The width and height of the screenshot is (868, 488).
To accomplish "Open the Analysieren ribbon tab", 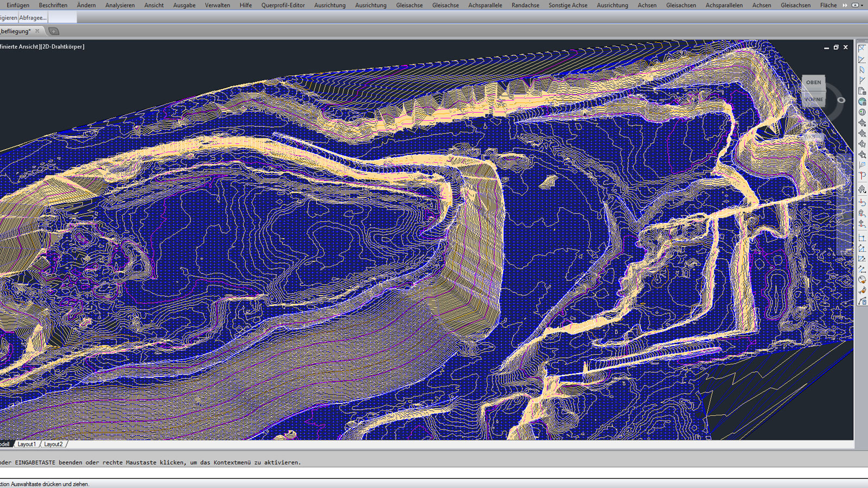I will (x=120, y=5).
